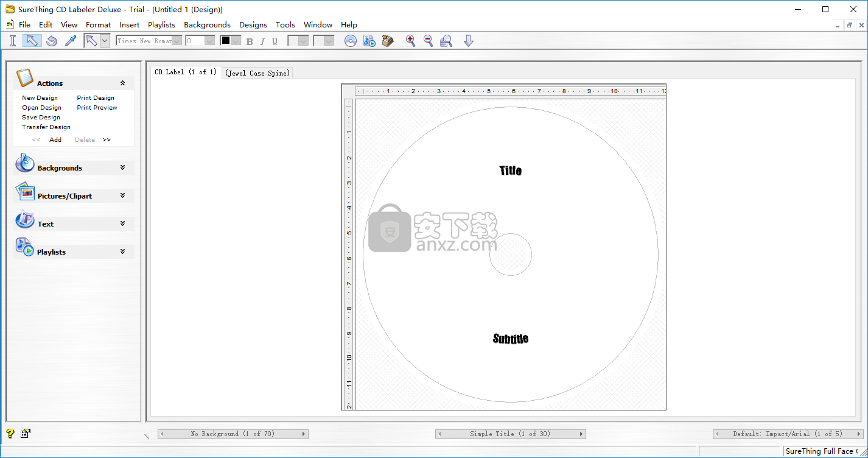The image size is (868, 458).
Task: Pick the eyedropper tool
Action: (x=71, y=41)
